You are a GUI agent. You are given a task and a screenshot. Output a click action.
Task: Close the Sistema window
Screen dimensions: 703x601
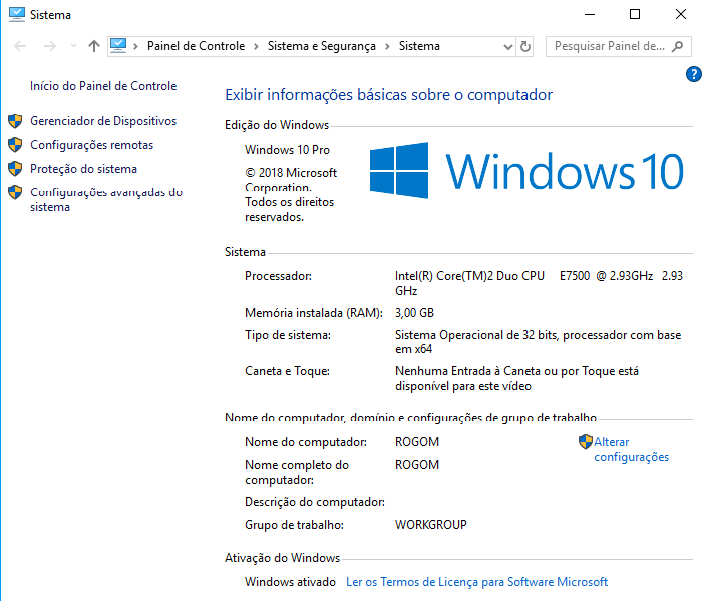click(681, 14)
